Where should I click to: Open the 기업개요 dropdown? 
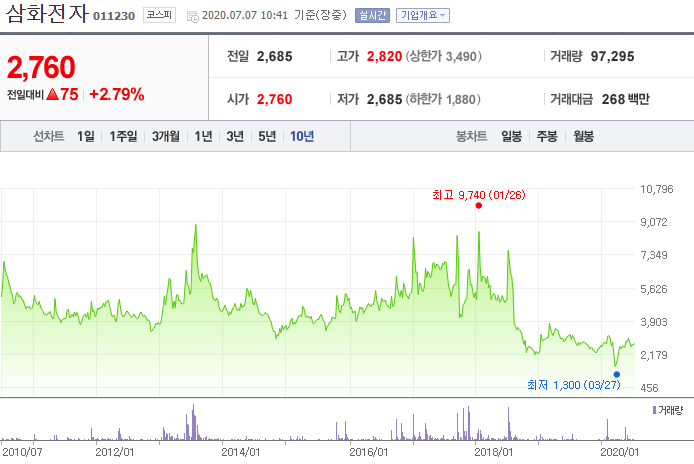tap(423, 15)
